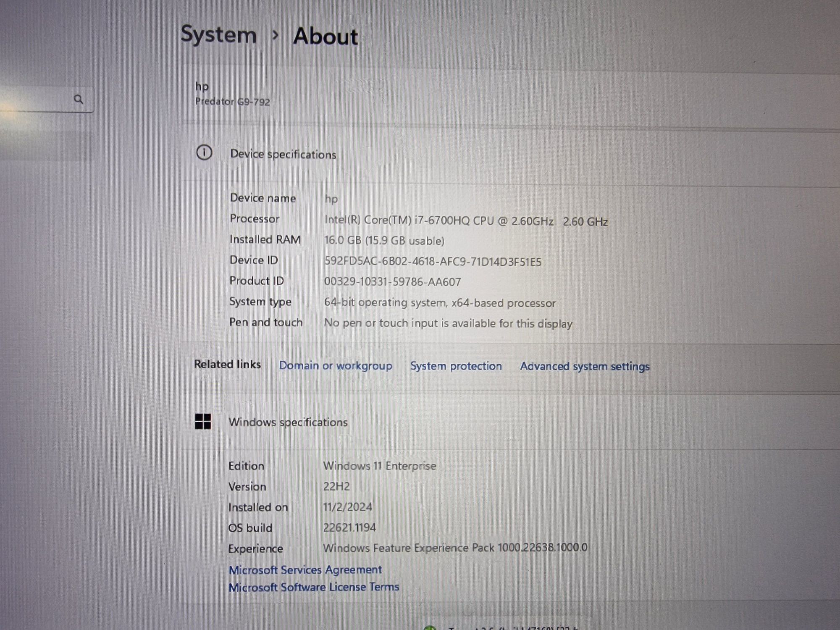Click the About breadcrumb heading
840x630 pixels.
pyautogui.click(x=325, y=36)
